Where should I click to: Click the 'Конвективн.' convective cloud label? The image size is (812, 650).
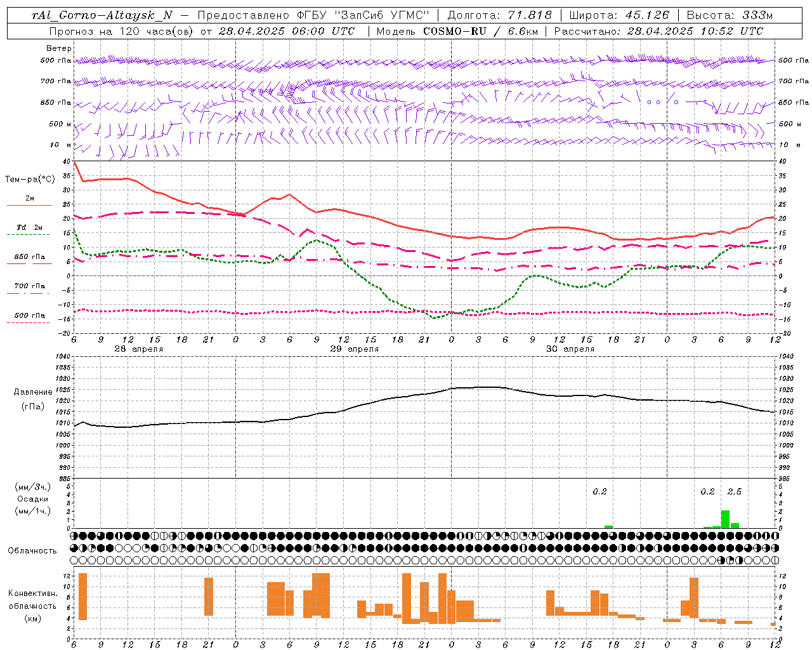point(33,594)
